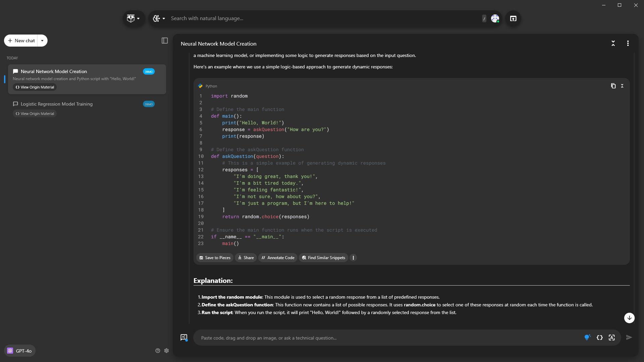
Task: Open the Pieces cube dropdown menu
Action: (x=133, y=18)
